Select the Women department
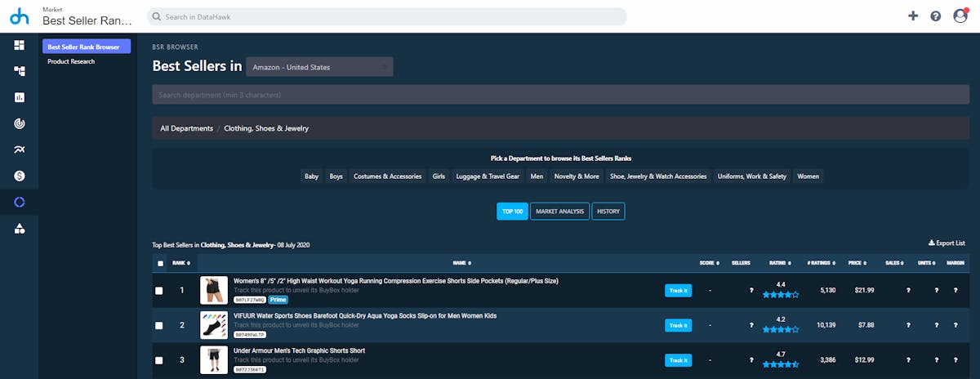This screenshot has height=379, width=980. pyautogui.click(x=808, y=176)
